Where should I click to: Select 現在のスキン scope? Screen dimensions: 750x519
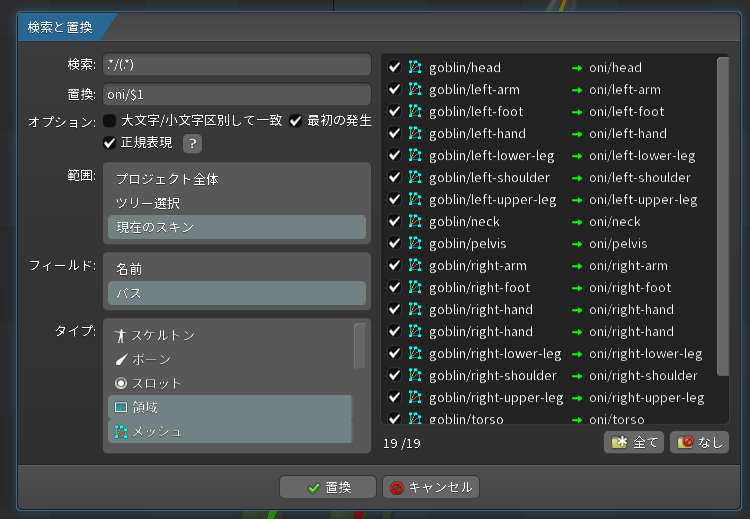(237, 227)
